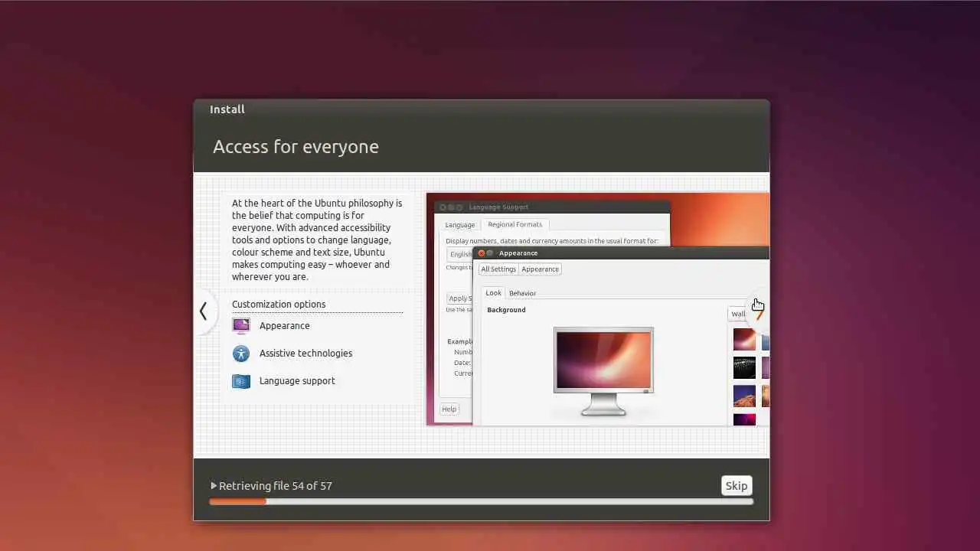Image resolution: width=980 pixels, height=551 pixels.
Task: Choose the dark dotted wallpaper thumbnail
Action: (744, 367)
